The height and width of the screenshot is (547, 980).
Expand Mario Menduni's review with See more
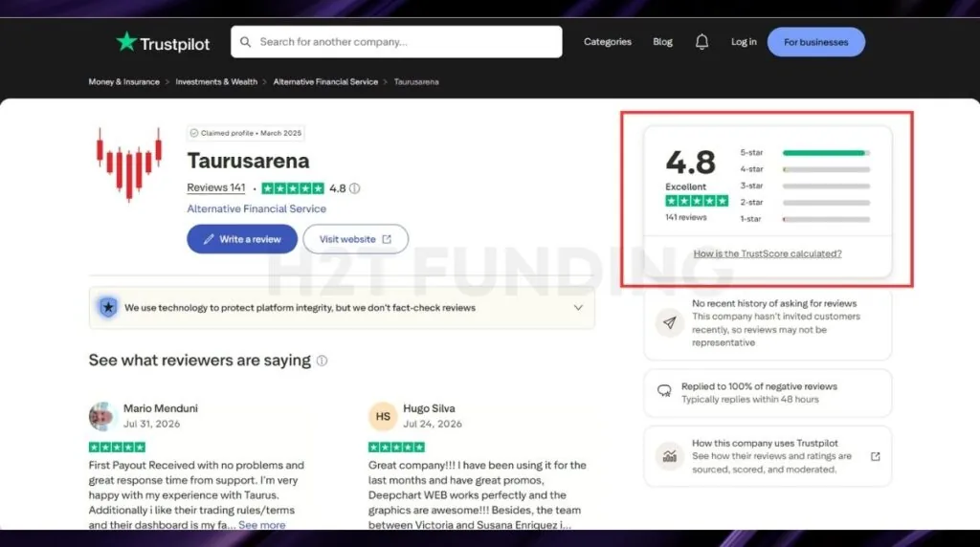pyautogui.click(x=262, y=524)
